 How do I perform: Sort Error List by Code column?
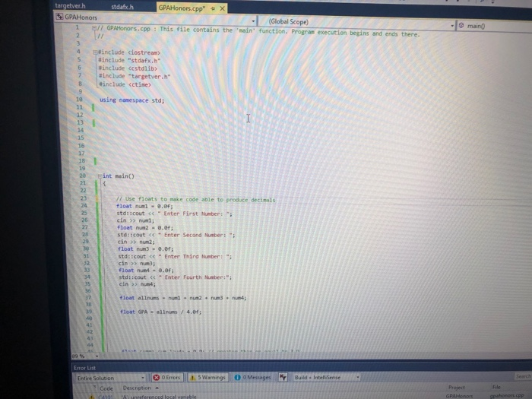pyautogui.click(x=106, y=388)
